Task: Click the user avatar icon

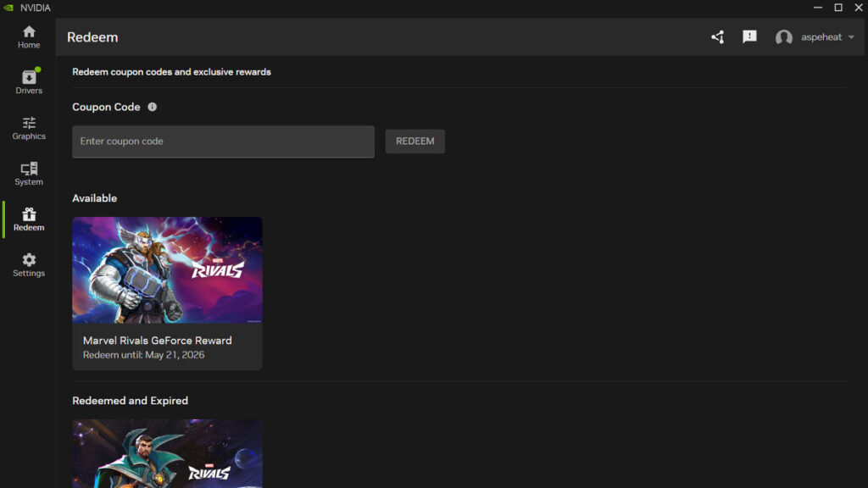Action: click(784, 37)
